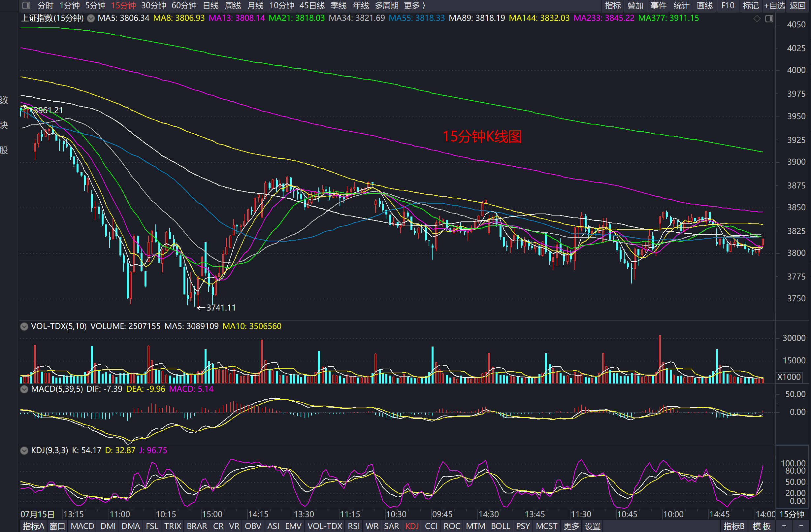
Task: Click 窗口 in the bottom bar
Action: [x=57, y=526]
